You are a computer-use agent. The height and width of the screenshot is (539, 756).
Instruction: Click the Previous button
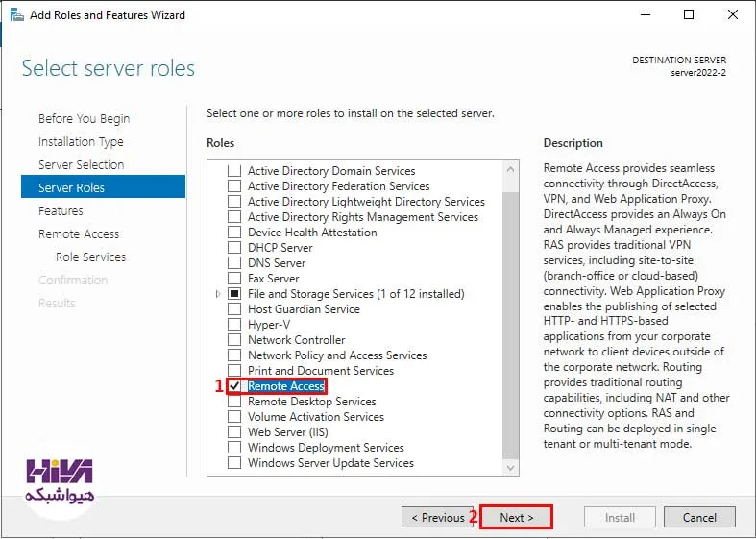tap(437, 517)
